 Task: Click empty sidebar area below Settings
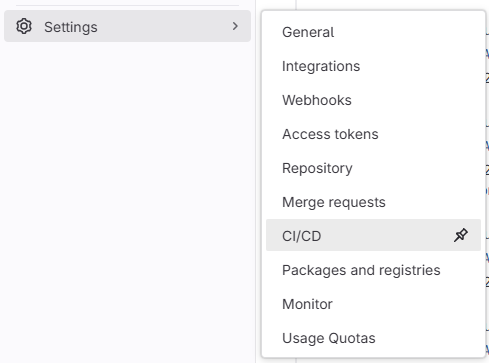click(x=127, y=200)
